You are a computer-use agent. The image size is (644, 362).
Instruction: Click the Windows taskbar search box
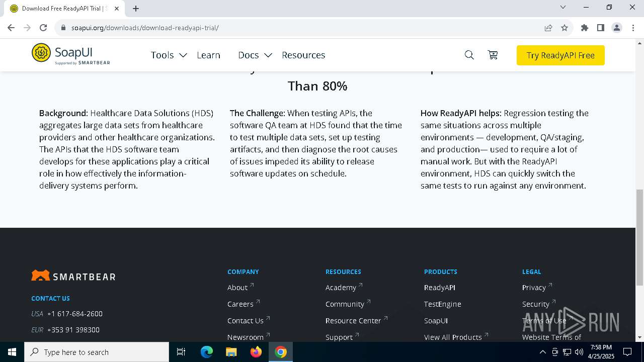click(97, 352)
